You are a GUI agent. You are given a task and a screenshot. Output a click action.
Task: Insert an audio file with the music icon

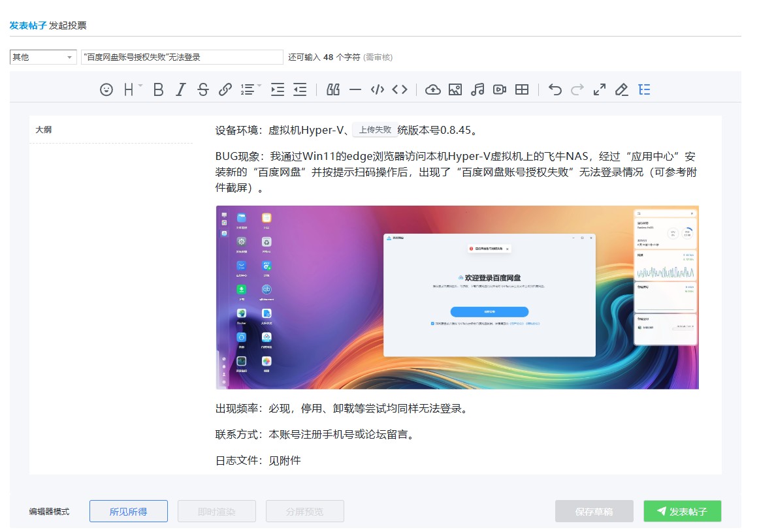[477, 89]
